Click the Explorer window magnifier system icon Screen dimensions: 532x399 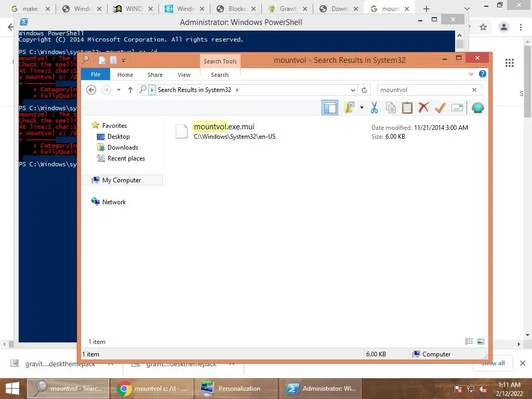[x=86, y=60]
